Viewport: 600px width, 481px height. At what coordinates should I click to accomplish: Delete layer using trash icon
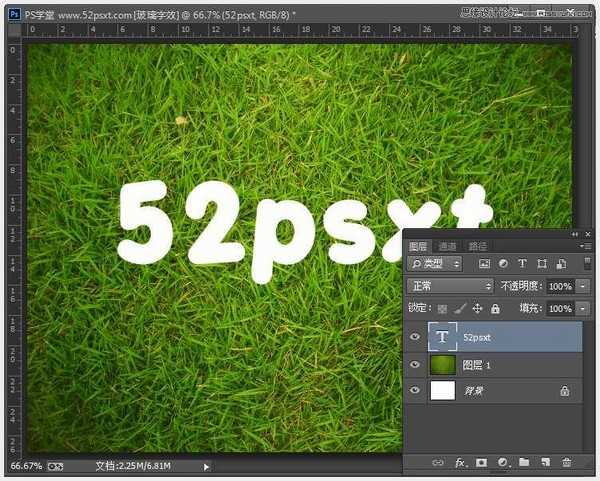coord(566,462)
